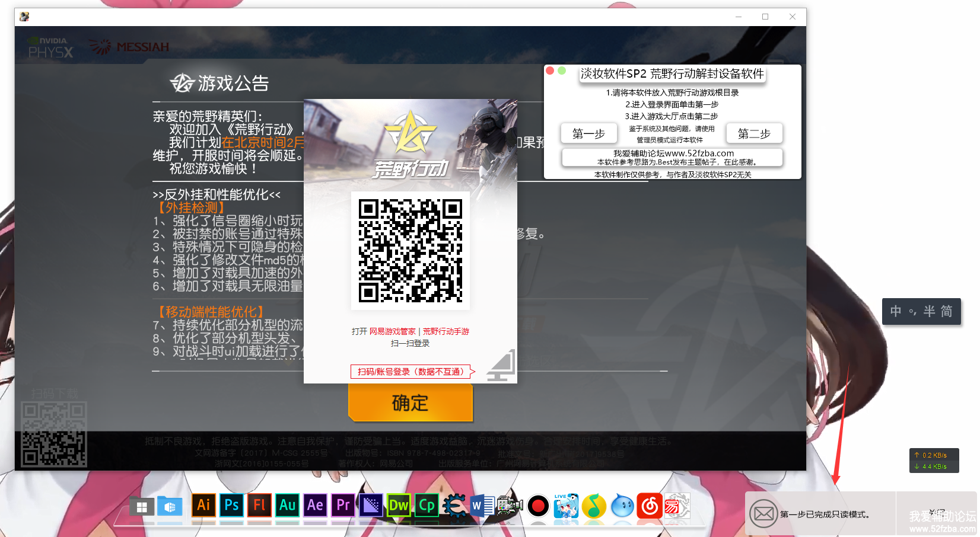Click the 【移动端性能优化】 heading text
Image resolution: width=980 pixels, height=537 pixels.
(211, 312)
